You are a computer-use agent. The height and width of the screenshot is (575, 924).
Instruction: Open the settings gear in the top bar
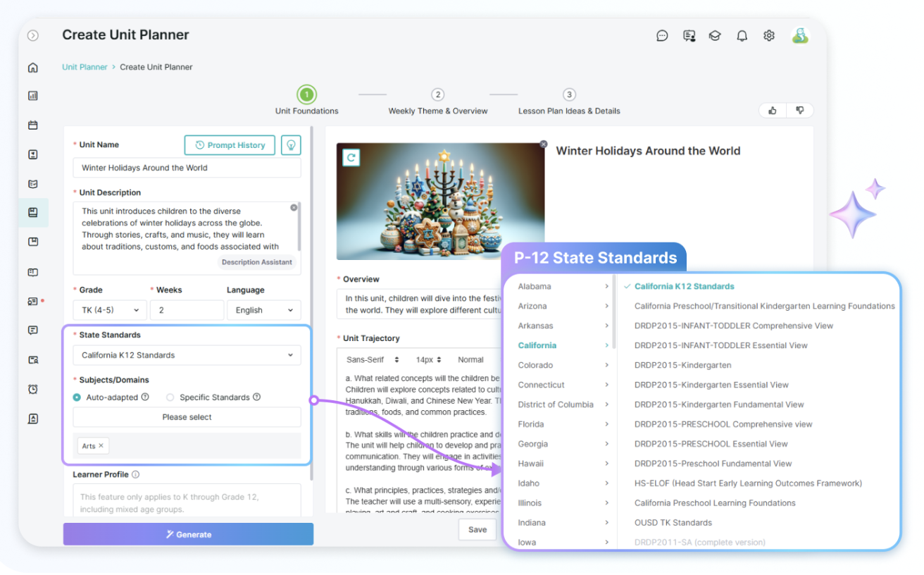point(768,35)
